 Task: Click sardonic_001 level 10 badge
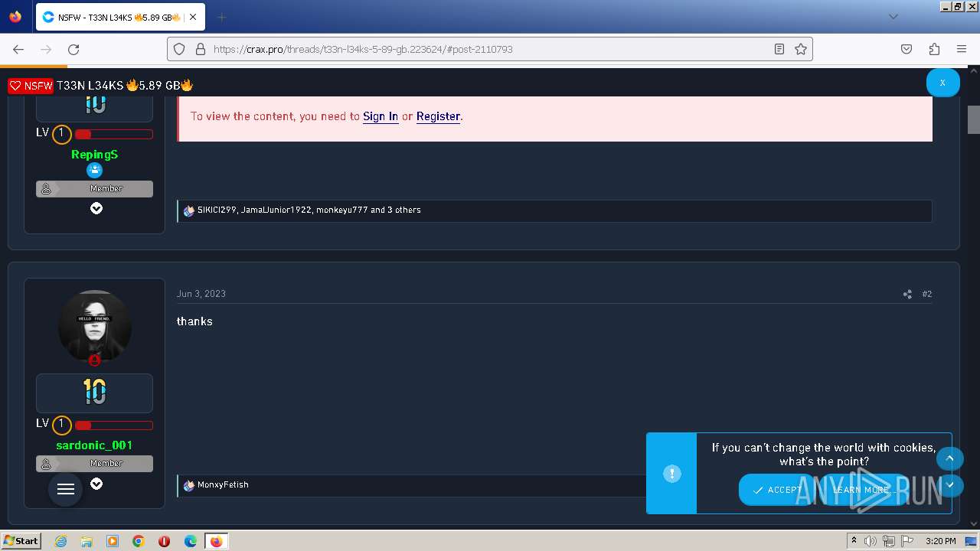tap(95, 393)
